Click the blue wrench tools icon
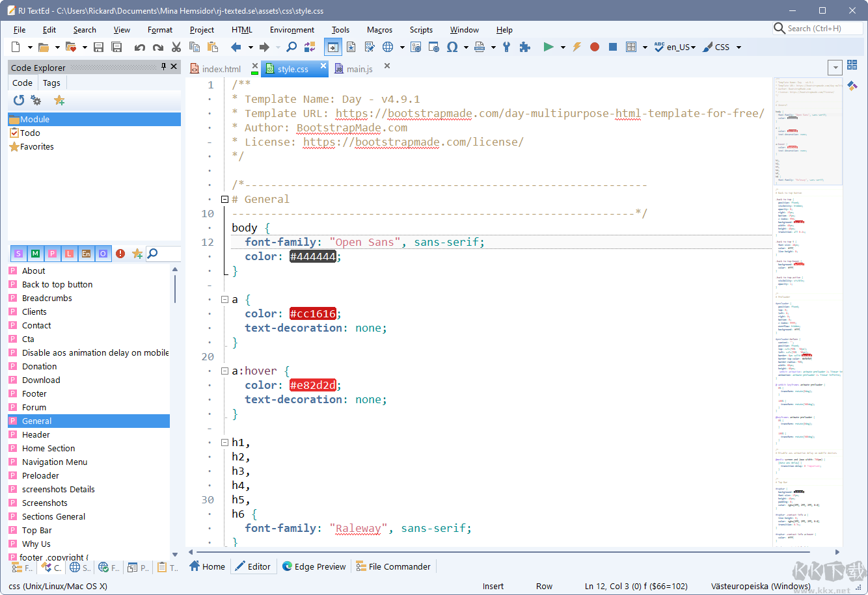 point(506,47)
